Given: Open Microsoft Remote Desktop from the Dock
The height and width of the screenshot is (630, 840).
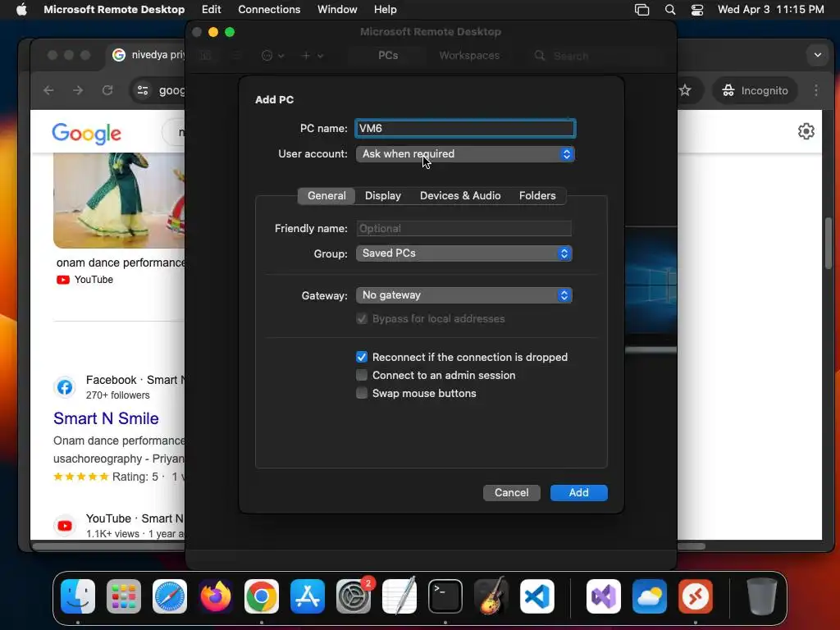Looking at the screenshot, I should click(696, 596).
